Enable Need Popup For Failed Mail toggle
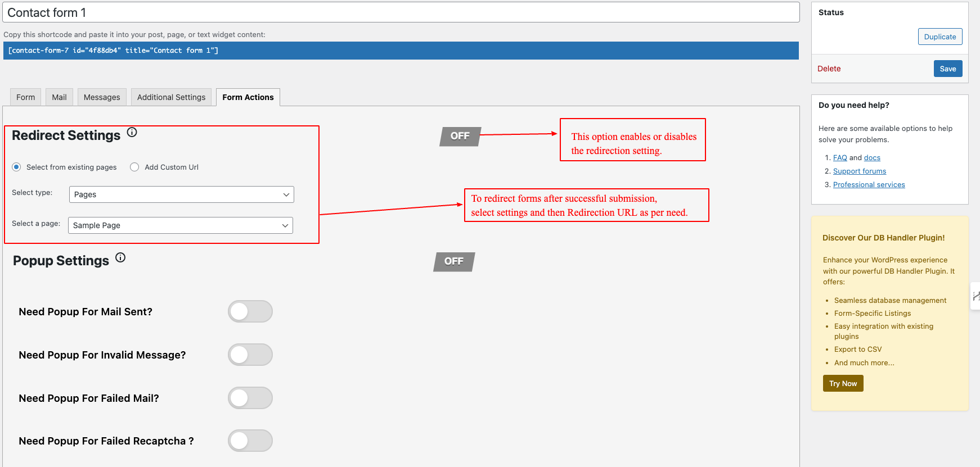This screenshot has width=980, height=467. 250,398
